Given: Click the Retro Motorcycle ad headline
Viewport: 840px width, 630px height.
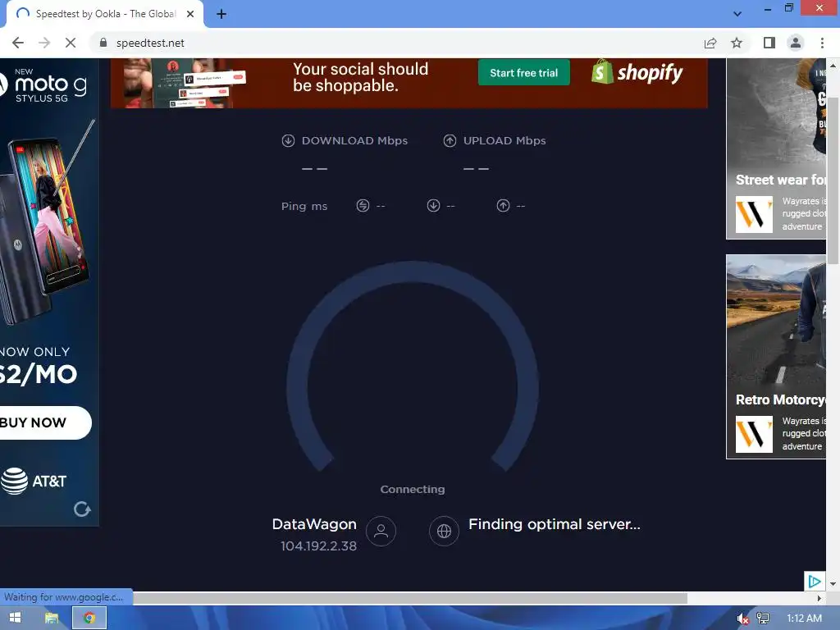Looking at the screenshot, I should click(780, 399).
